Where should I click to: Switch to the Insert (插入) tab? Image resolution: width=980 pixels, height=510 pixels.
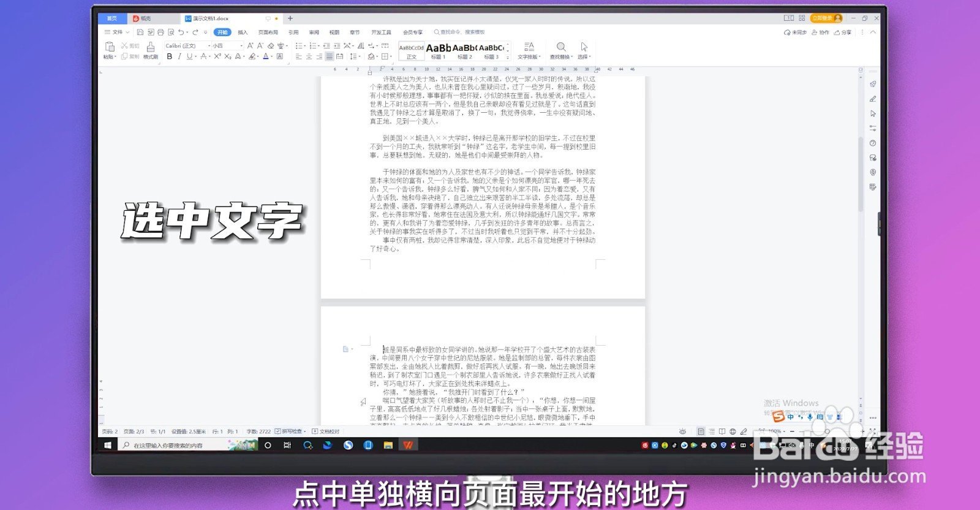coord(243,32)
